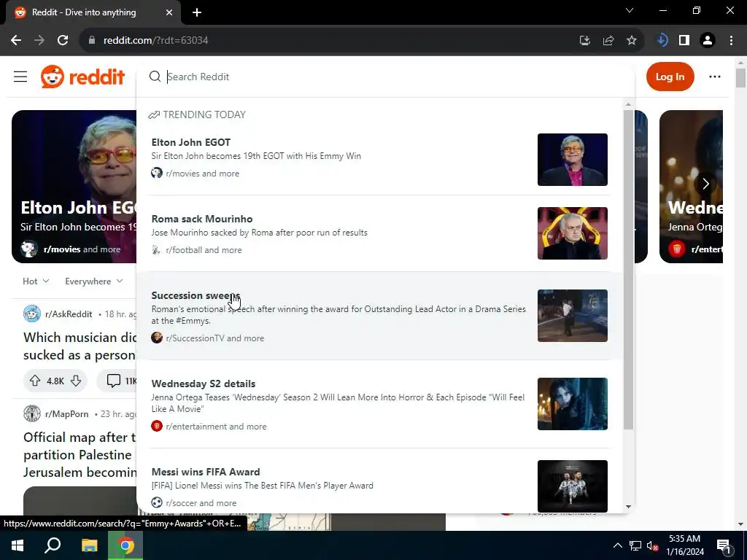This screenshot has width=747, height=560.
Task: Downvote the AskReddit post
Action: 76,381
